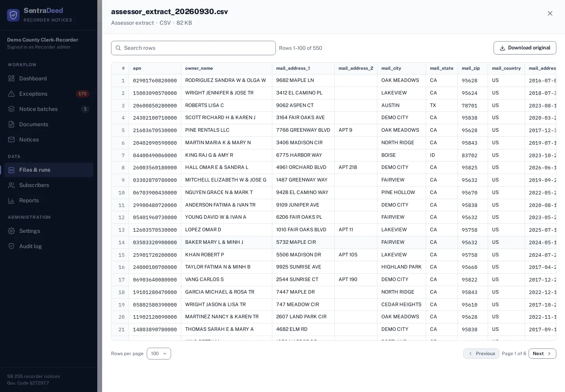This screenshot has width=565, height=392.
Task: Click the Previous page button
Action: 481,354
